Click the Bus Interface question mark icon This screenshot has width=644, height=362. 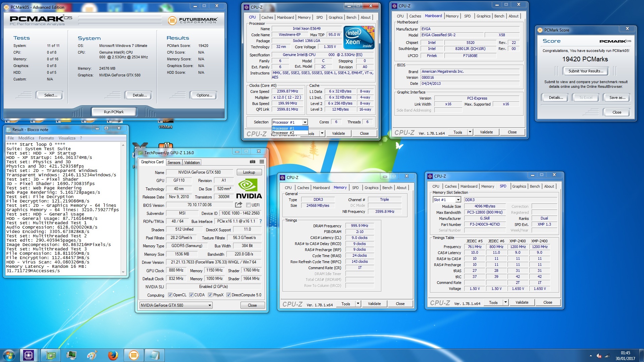pyautogui.click(x=261, y=221)
